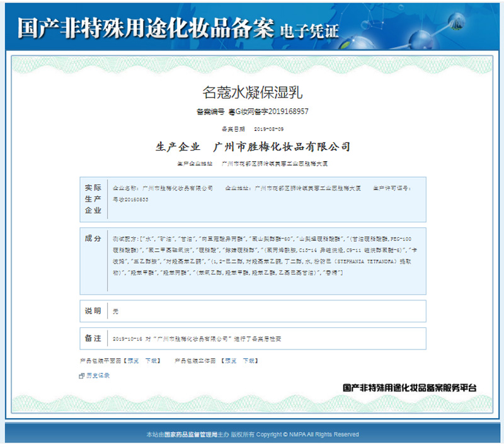Click the 备注 remarks row text
Screen dimensions: 504x447
(197, 339)
